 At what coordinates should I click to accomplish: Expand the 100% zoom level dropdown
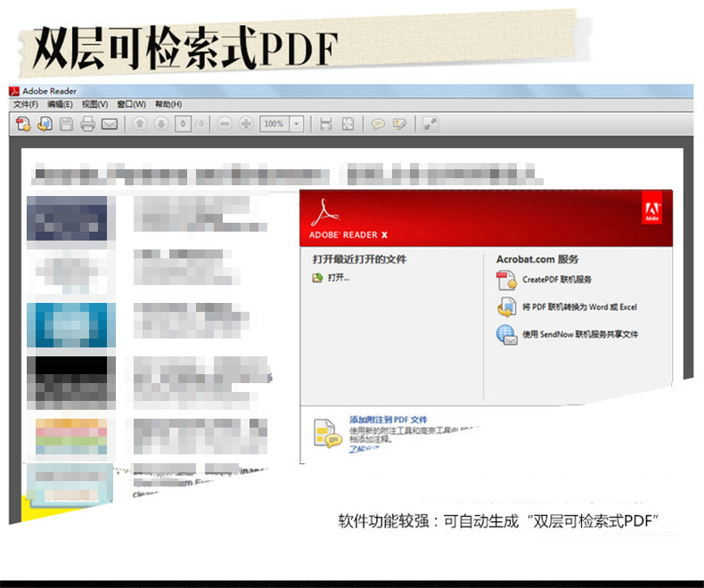point(296,124)
